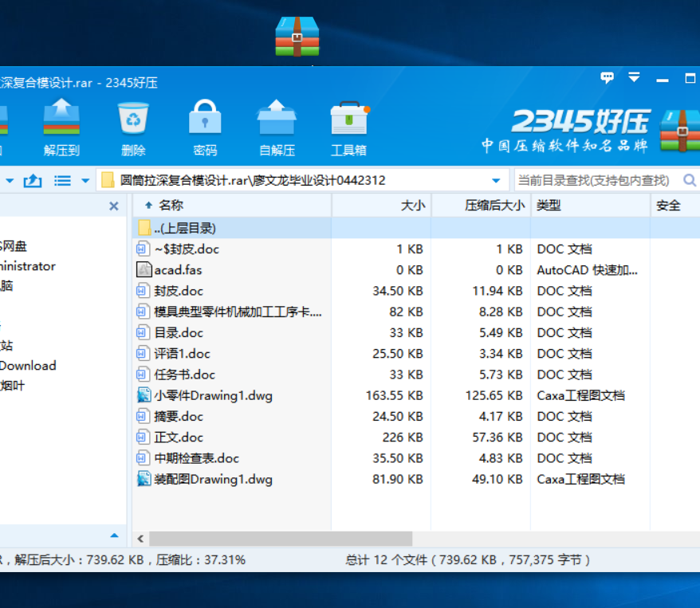Click the 封皮.doc document icon
The width and height of the screenshot is (700, 608).
tap(142, 291)
